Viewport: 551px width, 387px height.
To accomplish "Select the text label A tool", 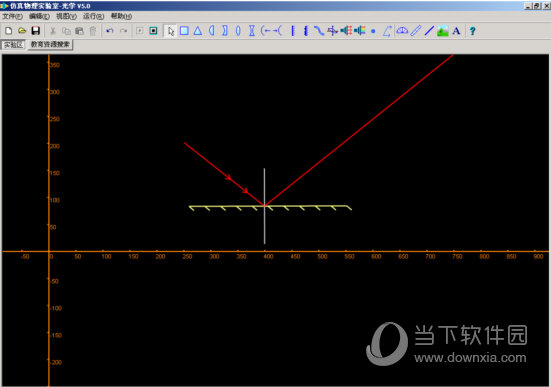I will (456, 31).
